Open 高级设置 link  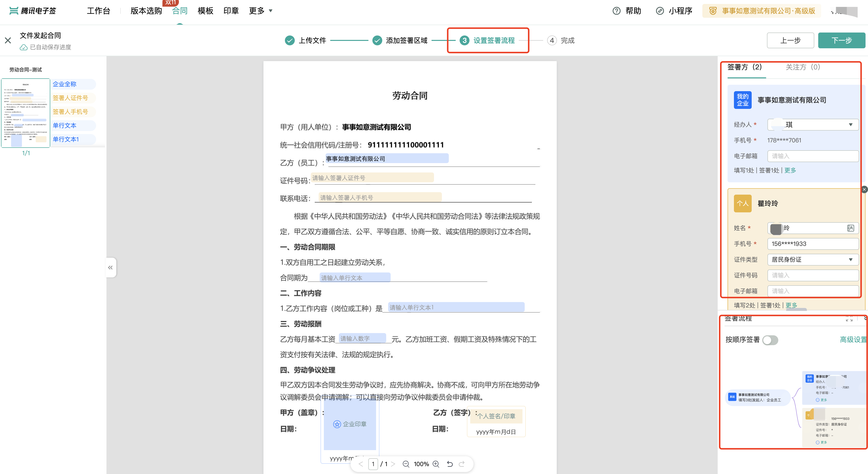point(853,339)
